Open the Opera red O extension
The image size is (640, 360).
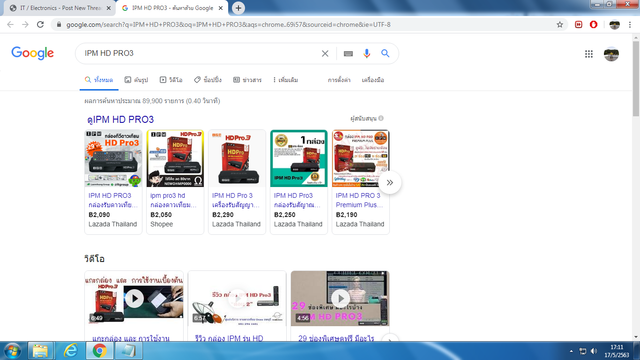pos(593,24)
